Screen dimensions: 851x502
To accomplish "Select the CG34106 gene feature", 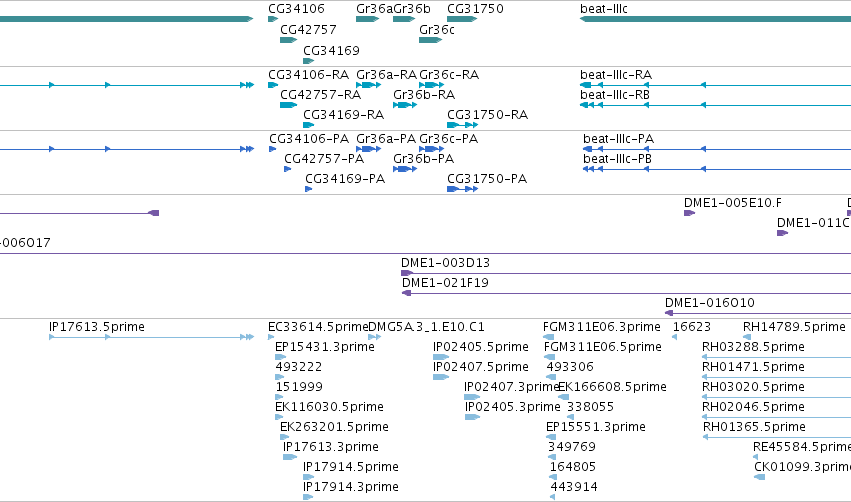I will [273, 19].
